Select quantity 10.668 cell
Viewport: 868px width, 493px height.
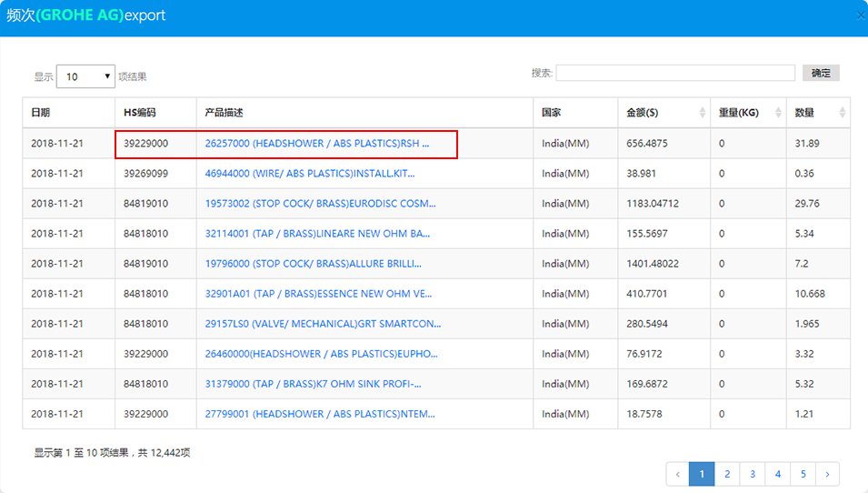point(818,294)
